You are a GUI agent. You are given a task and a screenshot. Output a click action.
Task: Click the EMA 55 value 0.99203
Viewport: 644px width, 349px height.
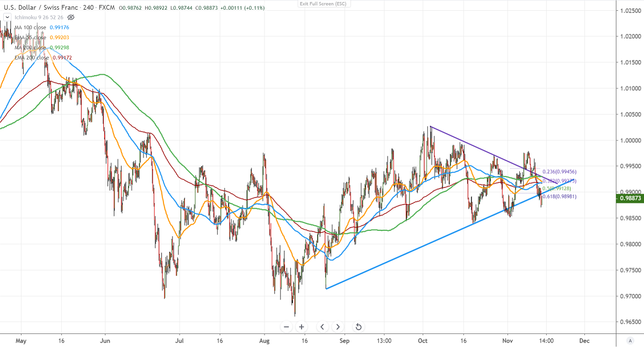tap(60, 38)
